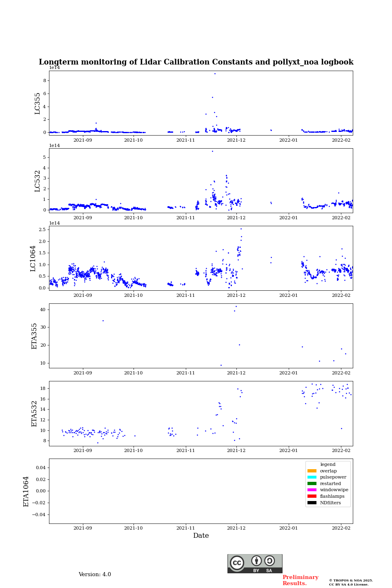Click the 2022-01 tick under the ETA532 plot

(x=289, y=450)
